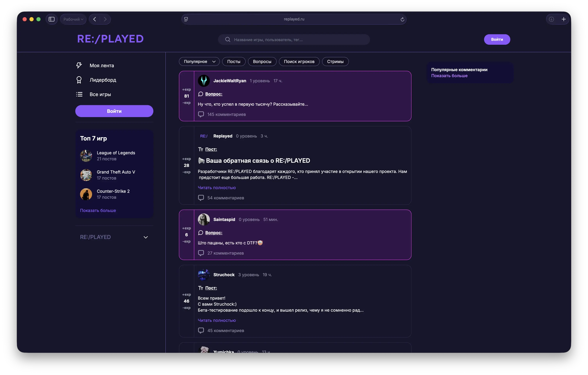Expand the RE:/PLAYED sidebar section
The width and height of the screenshot is (588, 375).
[146, 237]
